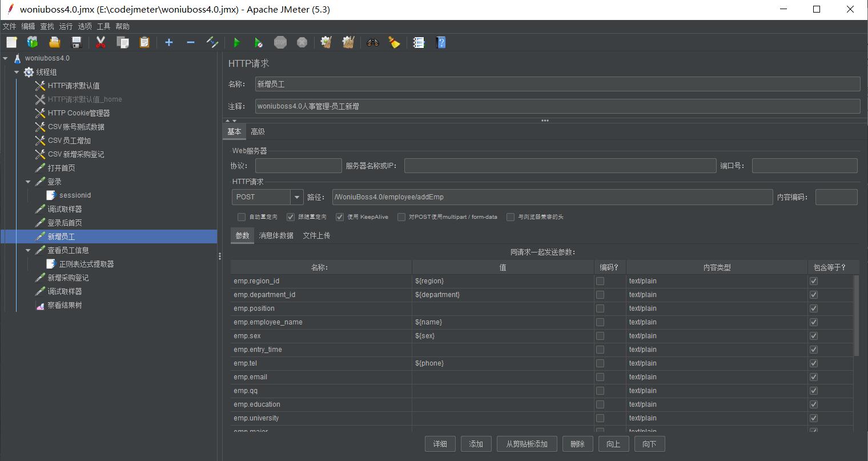Click the 名称 field containing 新增员工

pyautogui.click(x=557, y=84)
